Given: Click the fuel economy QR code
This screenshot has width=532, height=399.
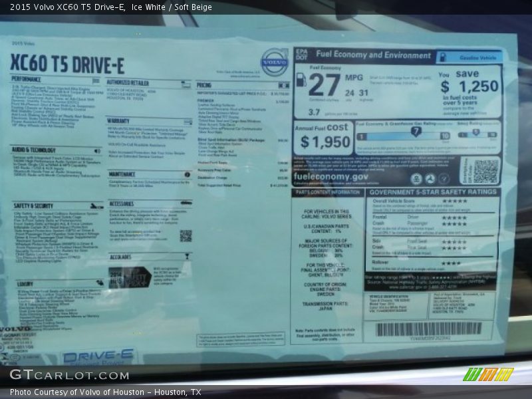Looking at the screenshot, I should pos(486,172).
